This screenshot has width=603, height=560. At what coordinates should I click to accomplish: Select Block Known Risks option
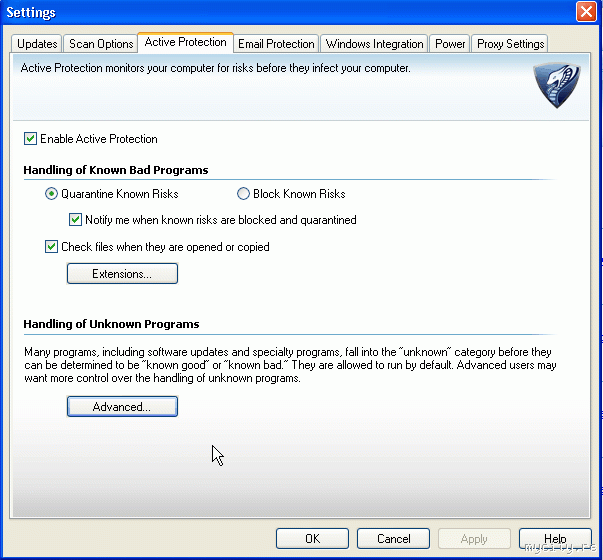pos(243,194)
